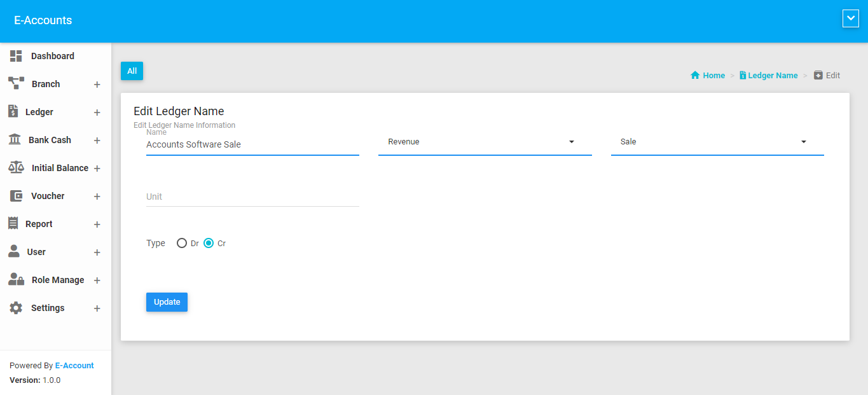Screen dimensions: 868x395
Task: Click the Unit input field
Action: click(252, 197)
